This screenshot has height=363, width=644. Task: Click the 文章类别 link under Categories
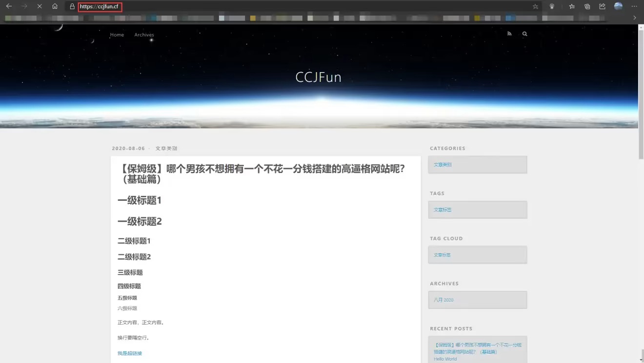[x=443, y=165]
